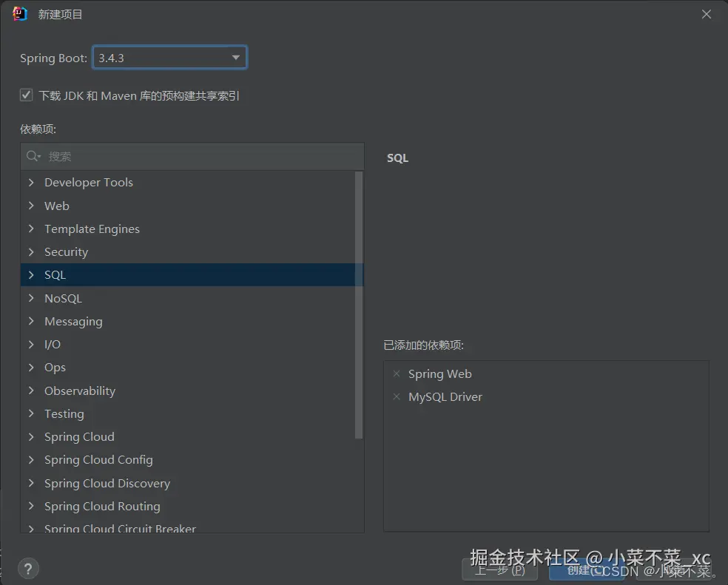Remove the MySQL Driver dependency

pyautogui.click(x=397, y=396)
